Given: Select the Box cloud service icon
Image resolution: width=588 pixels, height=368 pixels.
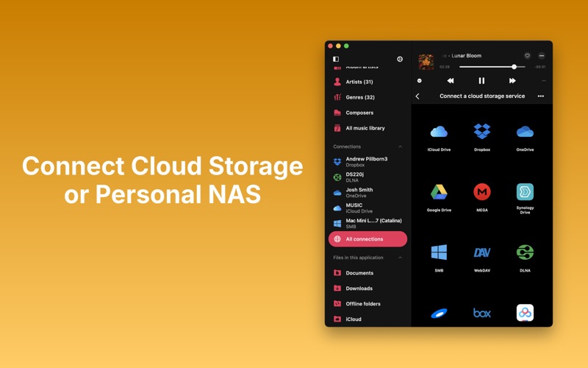Looking at the screenshot, I should pos(482,313).
